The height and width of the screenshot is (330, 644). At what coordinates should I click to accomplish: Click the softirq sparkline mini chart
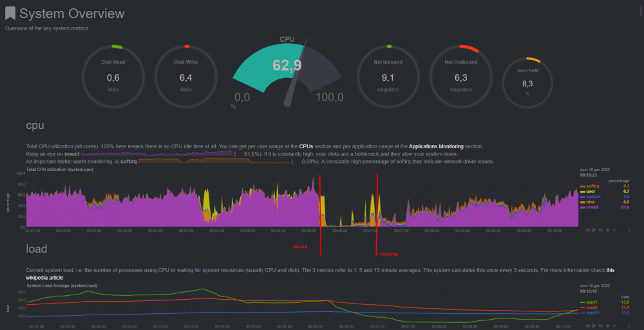coord(214,162)
